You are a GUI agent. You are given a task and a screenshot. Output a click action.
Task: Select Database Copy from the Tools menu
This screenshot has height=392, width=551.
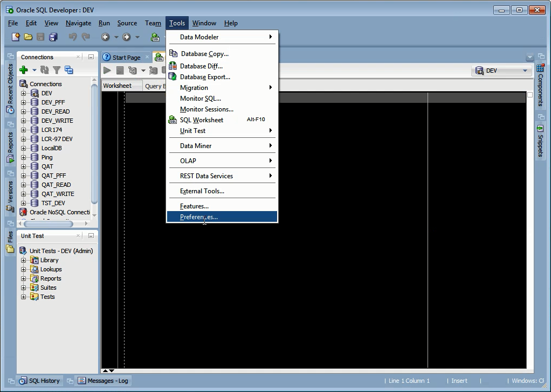point(222,54)
